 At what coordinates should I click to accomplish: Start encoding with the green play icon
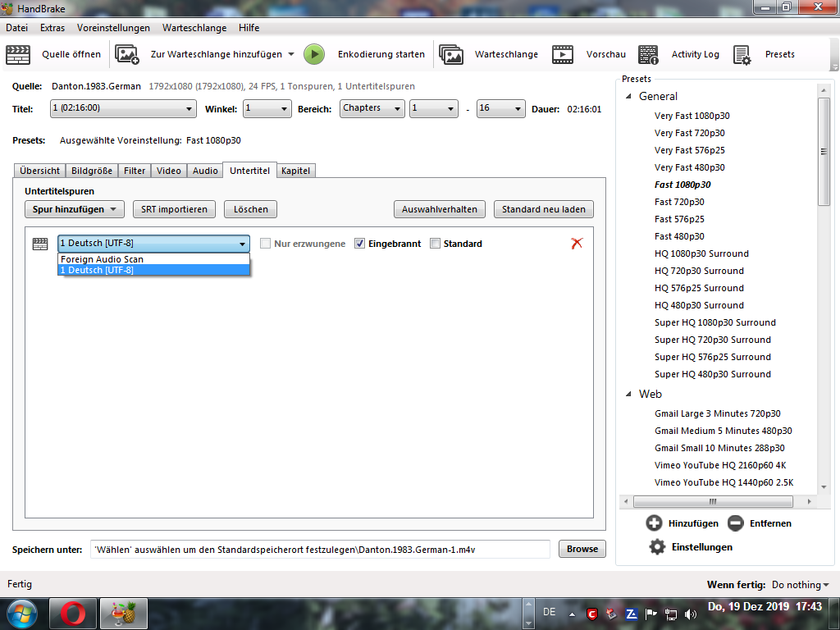click(x=314, y=55)
